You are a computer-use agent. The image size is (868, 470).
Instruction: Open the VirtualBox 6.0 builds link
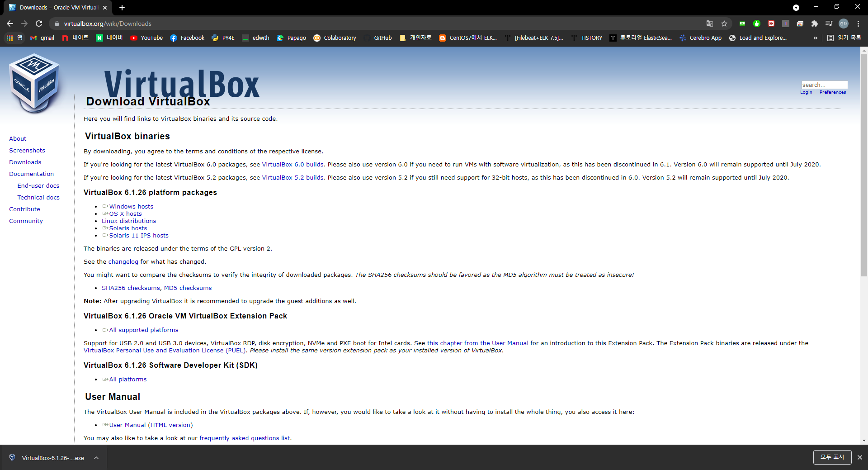click(x=293, y=165)
